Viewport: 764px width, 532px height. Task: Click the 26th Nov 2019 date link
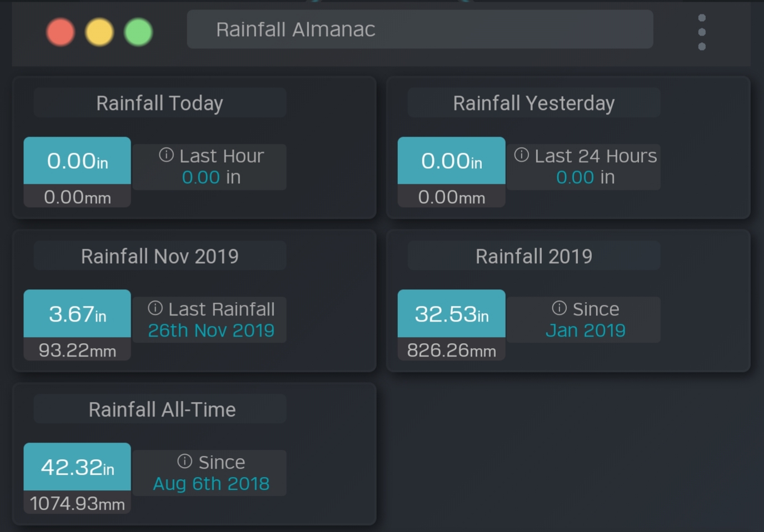(x=211, y=330)
